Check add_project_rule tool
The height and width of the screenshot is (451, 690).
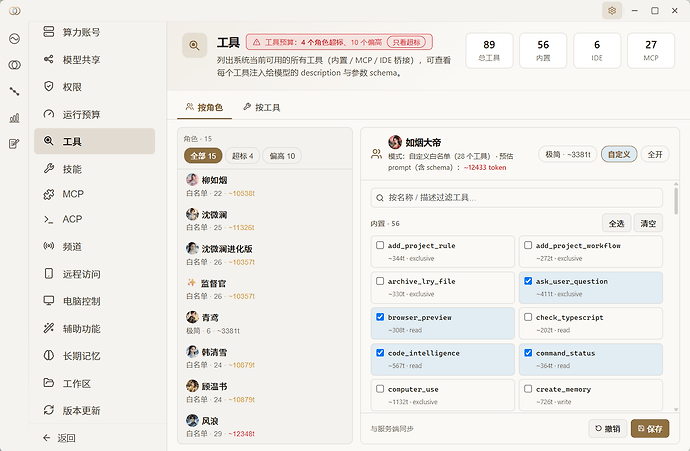(x=380, y=245)
